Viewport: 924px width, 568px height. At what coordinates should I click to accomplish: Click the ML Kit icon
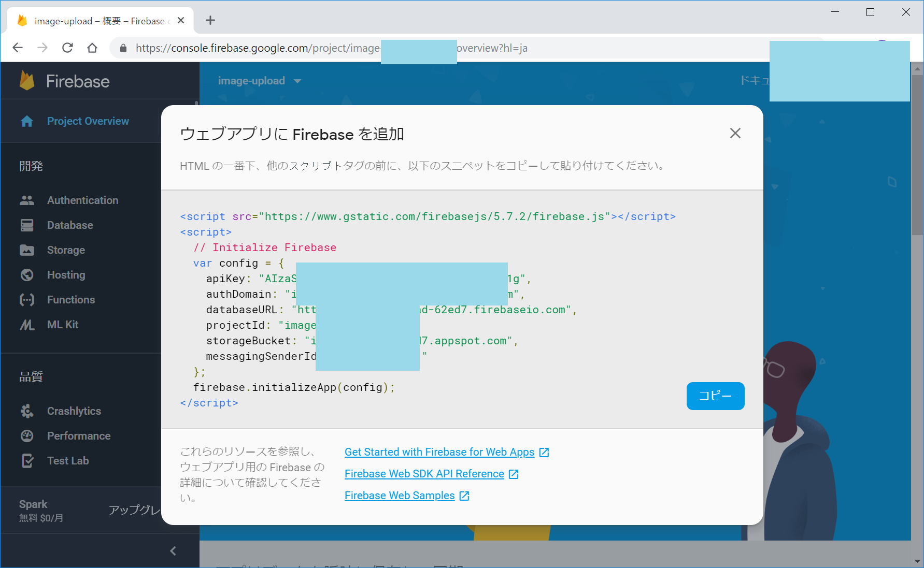27,325
